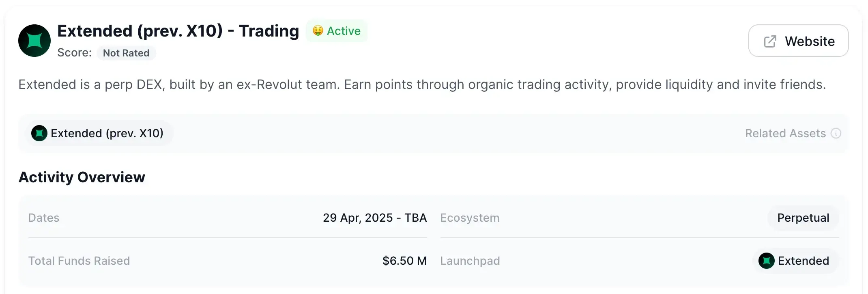
Task: Click the Not Rated score badge
Action: point(126,53)
